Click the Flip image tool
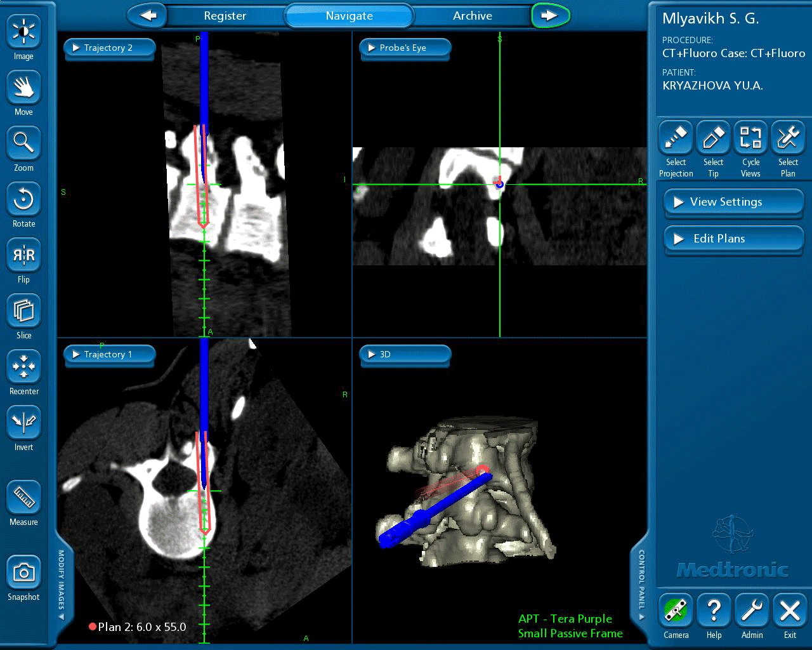 tap(23, 256)
